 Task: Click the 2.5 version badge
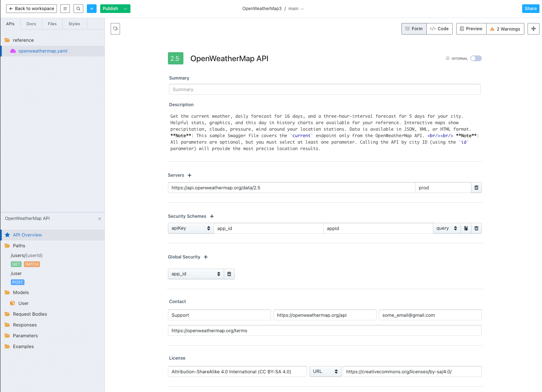tap(176, 58)
